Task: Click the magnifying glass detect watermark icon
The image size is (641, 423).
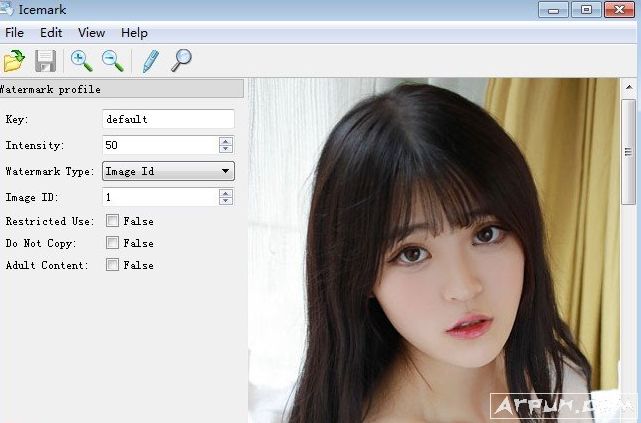Action: click(x=181, y=61)
